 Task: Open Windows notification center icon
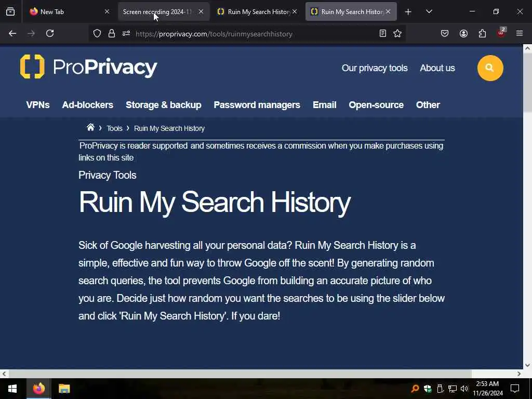click(515, 389)
